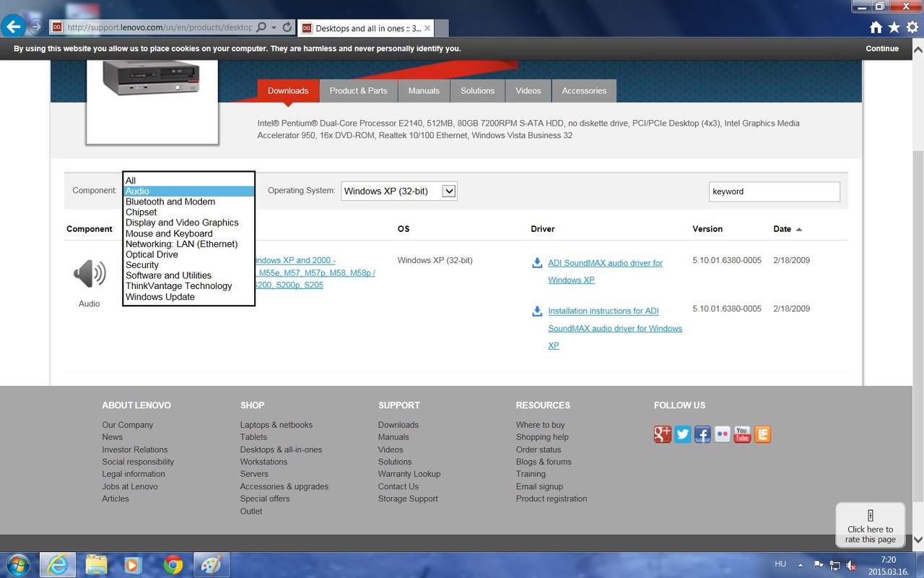Pick Optical Drive component option
The width and height of the screenshot is (924, 578).
pos(189,254)
